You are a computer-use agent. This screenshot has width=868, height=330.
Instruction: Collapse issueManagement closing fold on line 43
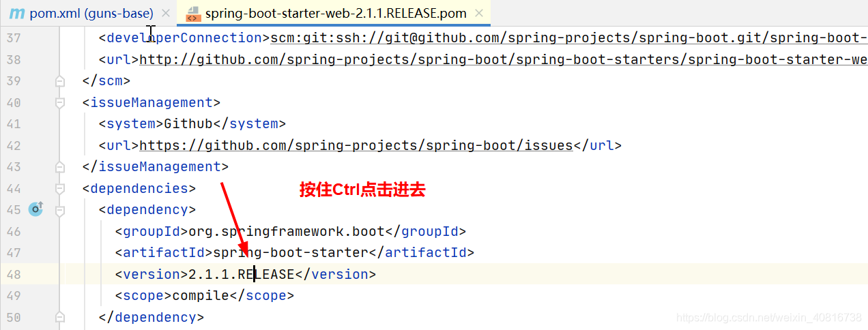click(x=59, y=167)
